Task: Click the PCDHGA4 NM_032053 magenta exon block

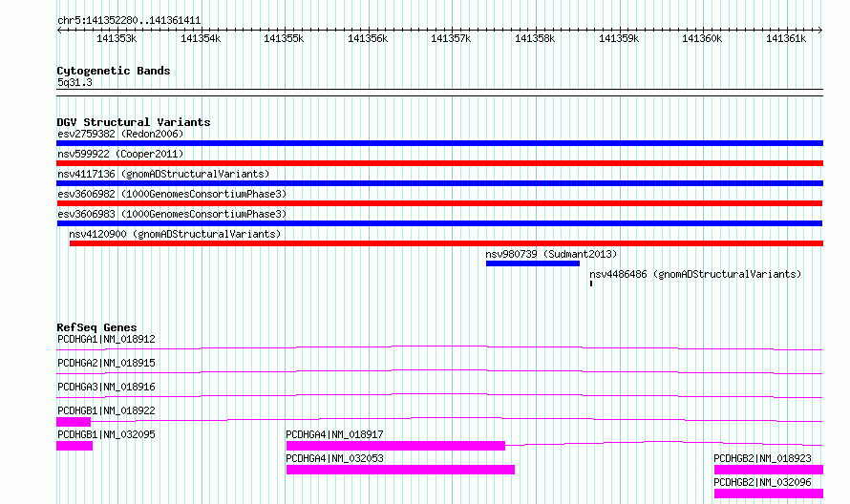Action: (400, 470)
